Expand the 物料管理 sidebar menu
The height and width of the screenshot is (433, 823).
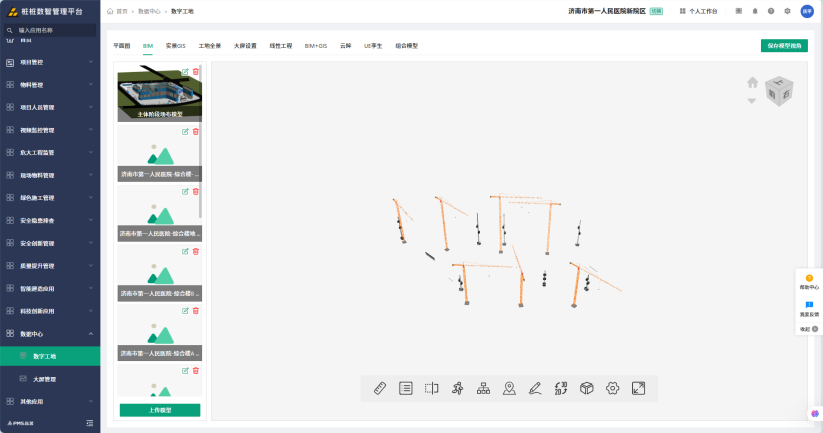tap(50, 85)
